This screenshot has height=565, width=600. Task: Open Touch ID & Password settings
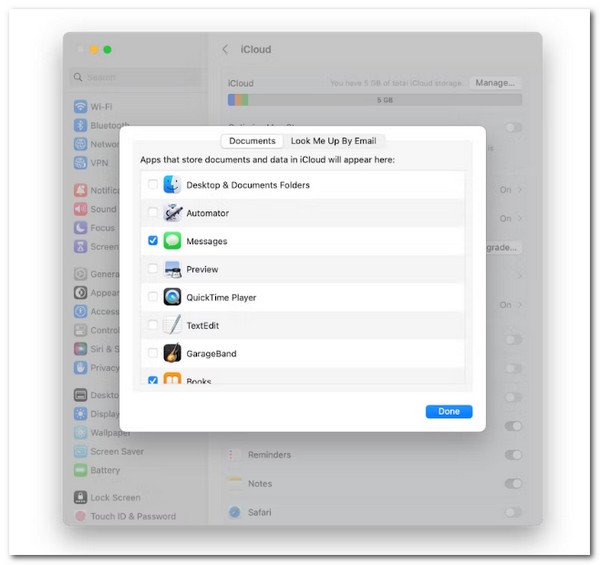[x=125, y=516]
